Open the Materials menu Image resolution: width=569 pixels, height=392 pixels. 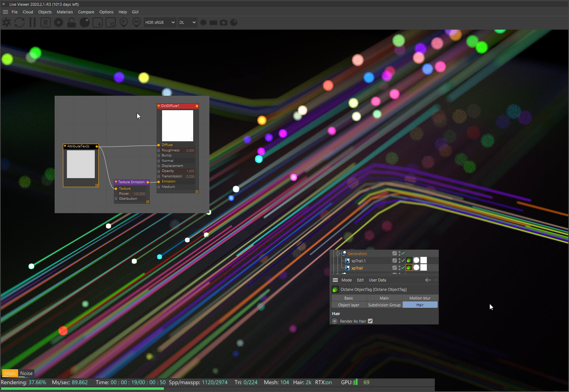coord(65,12)
